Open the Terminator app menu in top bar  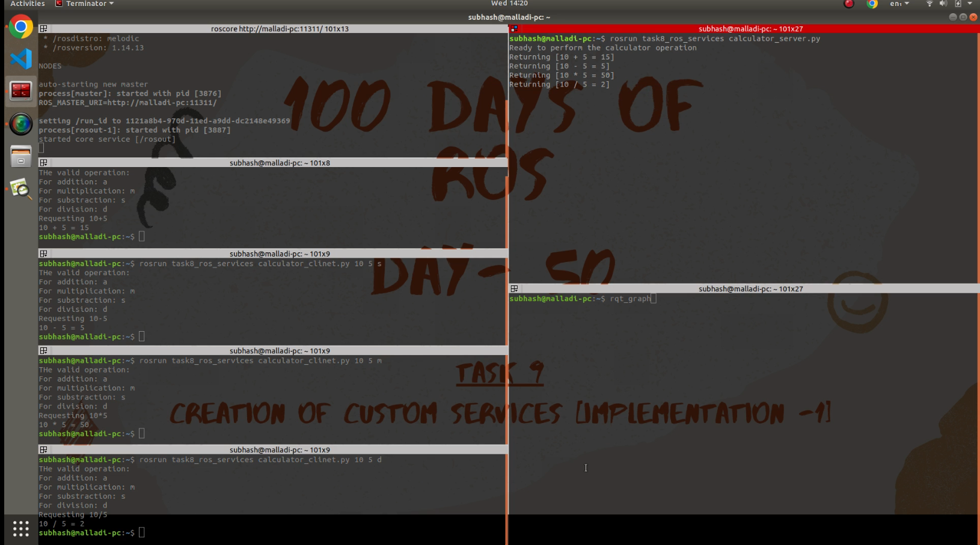[84, 4]
